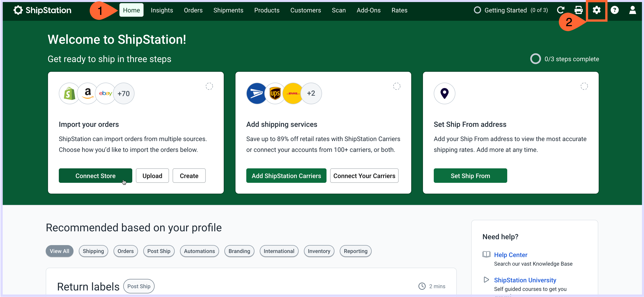
Task: Open the ShipStation University link
Action: [x=525, y=280]
